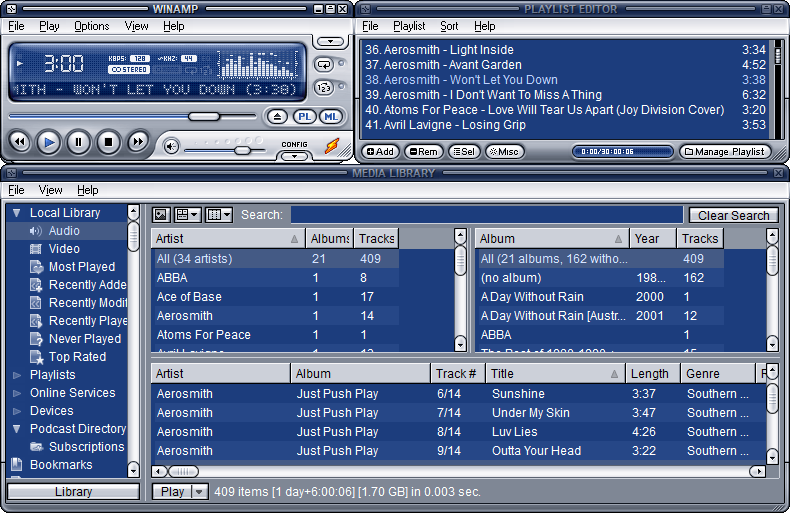This screenshot has width=790, height=513.
Task: Open the CONFIG drawer arrow
Action: pos(294,156)
